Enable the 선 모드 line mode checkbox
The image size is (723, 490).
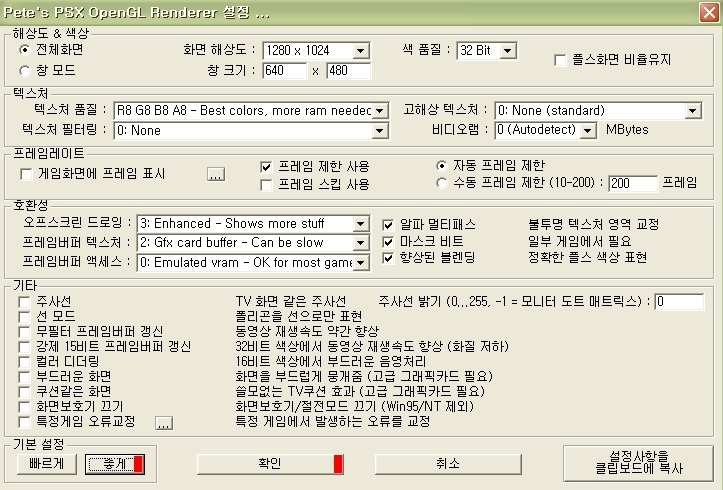[x=24, y=317]
